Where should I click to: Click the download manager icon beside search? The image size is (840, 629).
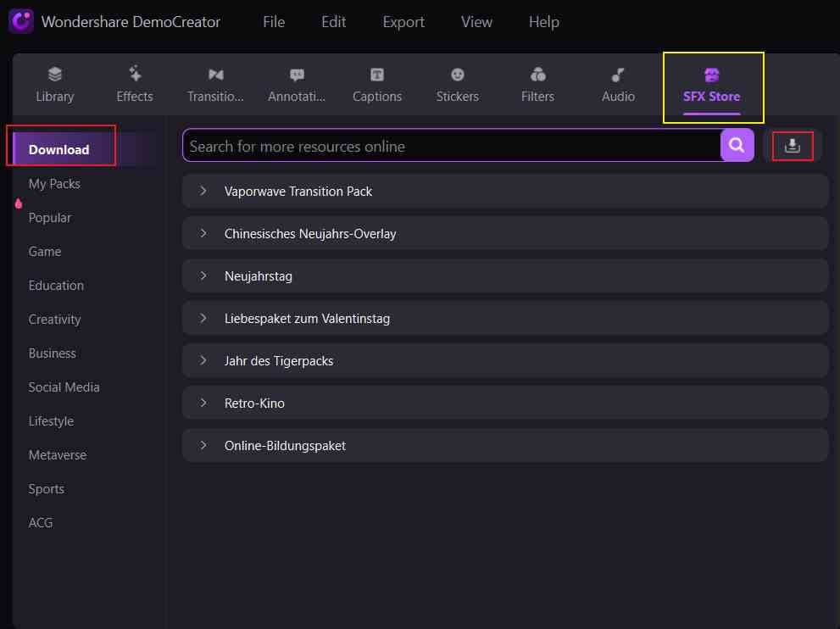793,146
